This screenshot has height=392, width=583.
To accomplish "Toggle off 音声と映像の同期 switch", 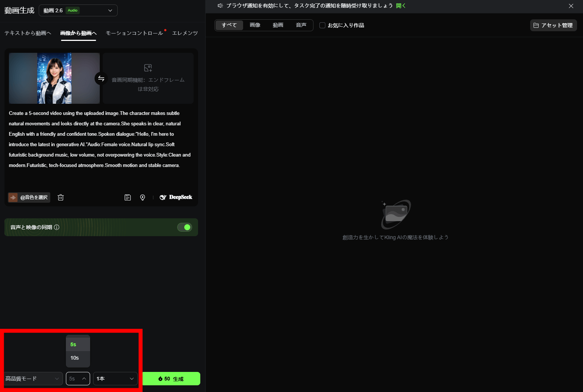I will [x=184, y=227].
